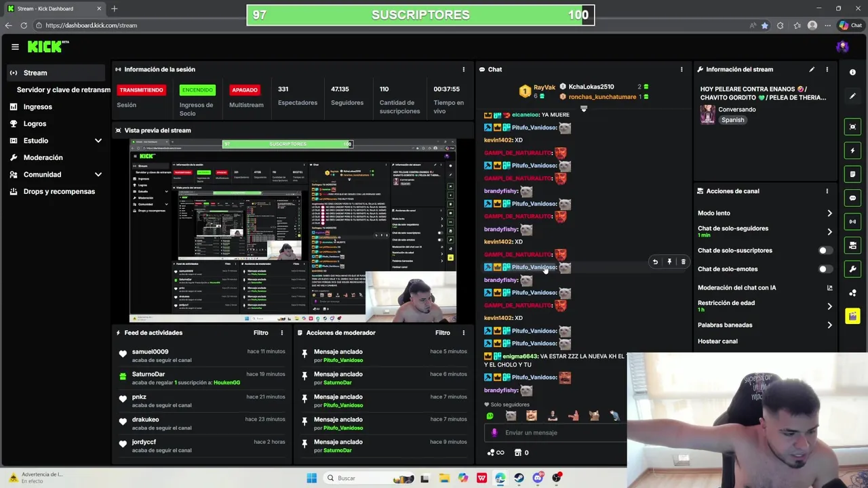
Task: Click Hostear canal
Action: coord(717,342)
